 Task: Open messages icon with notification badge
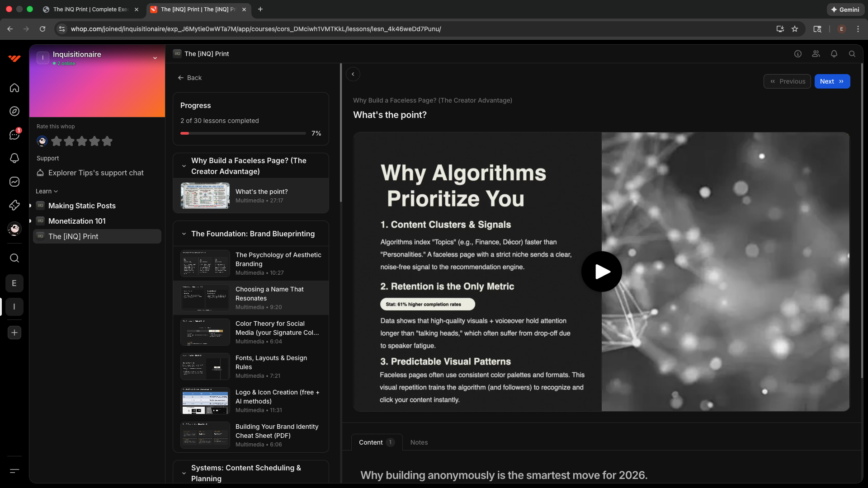pos(14,135)
